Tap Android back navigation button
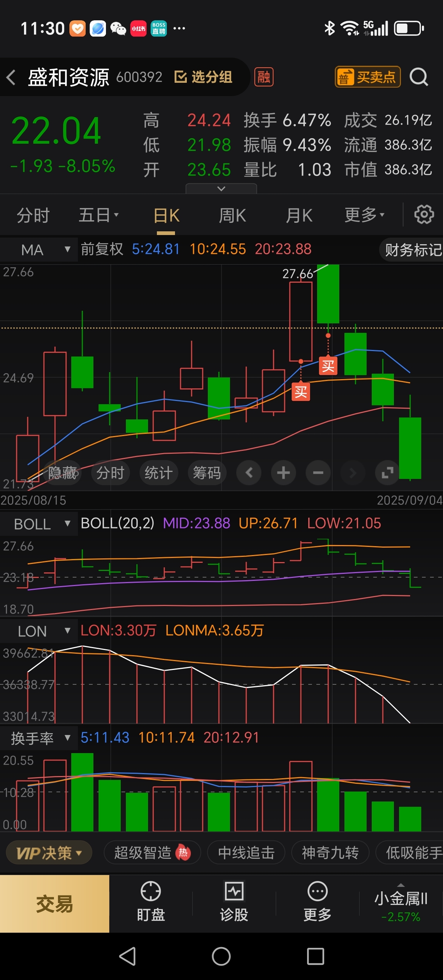 [x=128, y=956]
